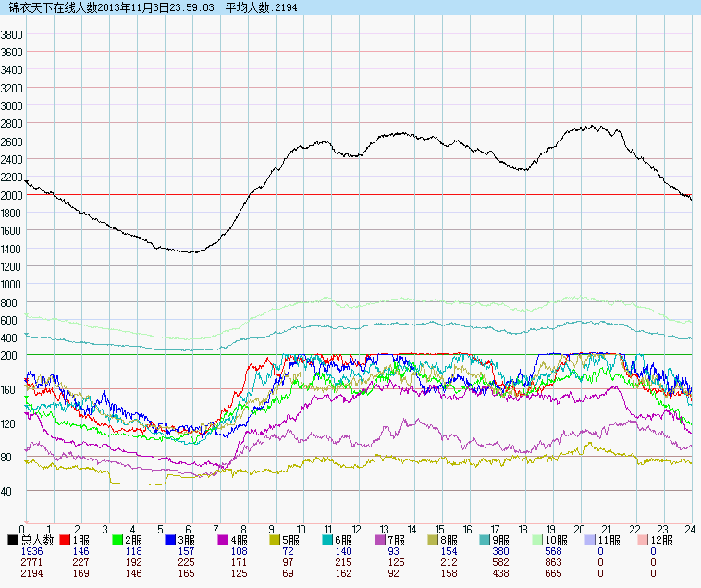Click the hour 12 x-axis label

[x=357, y=530]
